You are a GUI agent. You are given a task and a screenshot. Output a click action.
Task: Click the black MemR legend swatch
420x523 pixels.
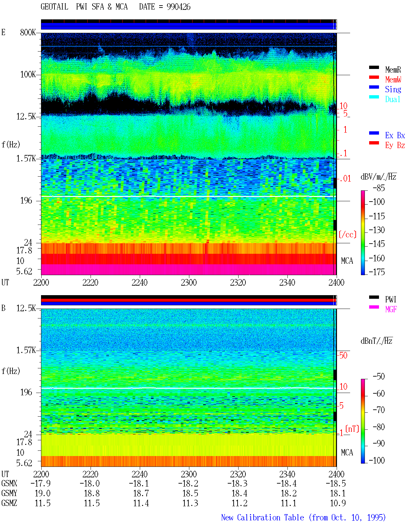point(374,68)
